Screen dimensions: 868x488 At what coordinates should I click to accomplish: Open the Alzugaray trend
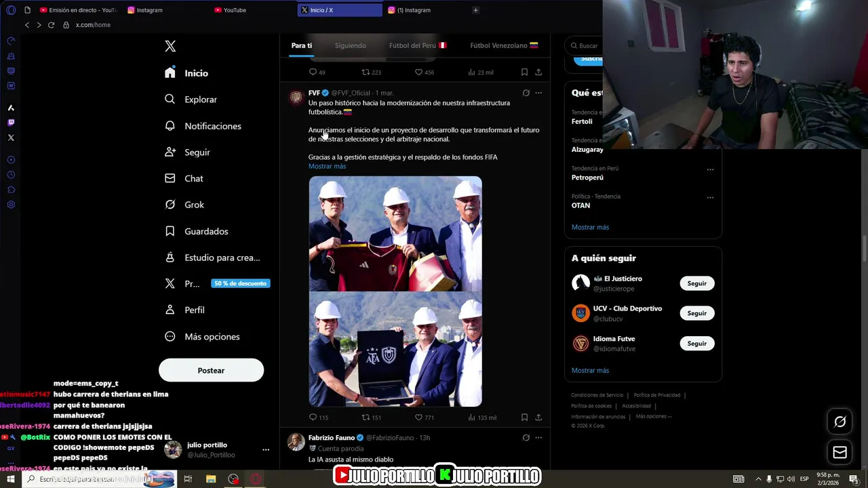pyautogui.click(x=587, y=150)
